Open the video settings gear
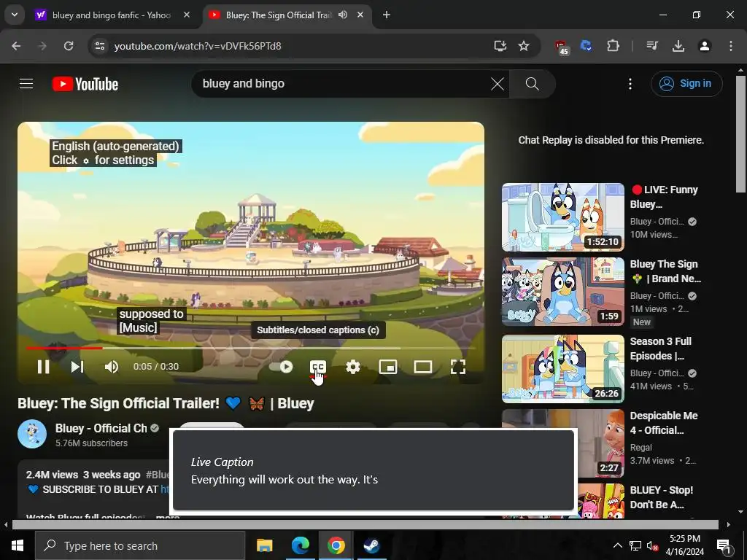Image resolution: width=747 pixels, height=560 pixels. pyautogui.click(x=353, y=367)
